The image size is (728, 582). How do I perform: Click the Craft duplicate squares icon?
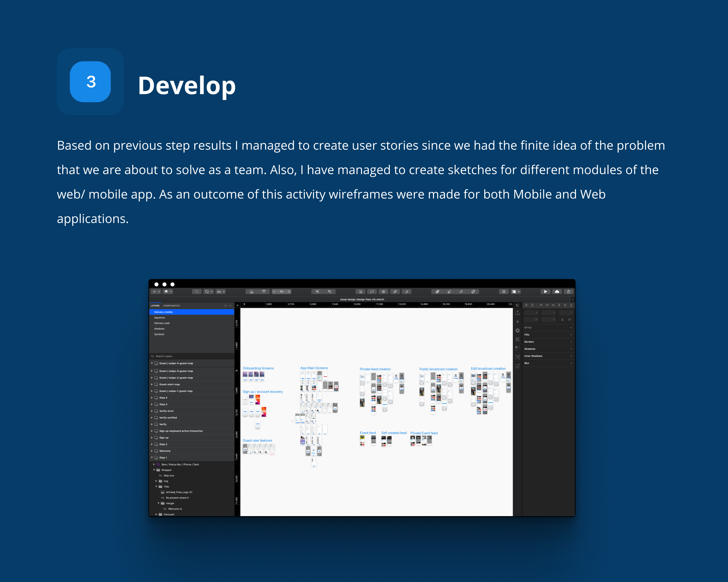[x=518, y=348]
